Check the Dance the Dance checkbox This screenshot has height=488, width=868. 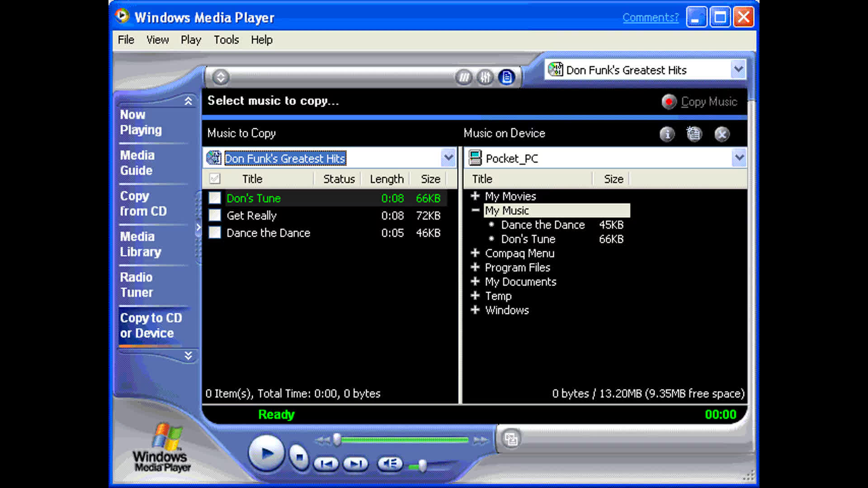(215, 232)
